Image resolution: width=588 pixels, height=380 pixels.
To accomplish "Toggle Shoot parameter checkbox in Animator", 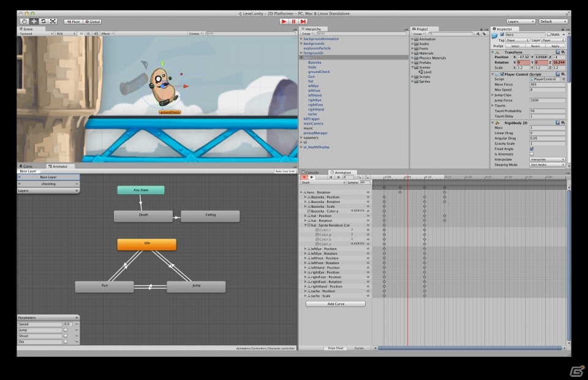I will coord(66,336).
